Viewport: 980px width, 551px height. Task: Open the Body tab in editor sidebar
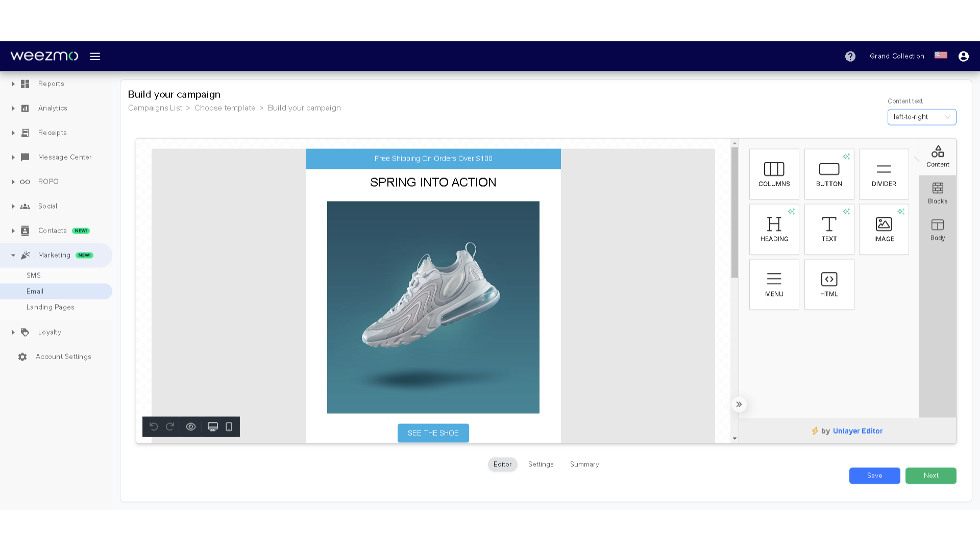[x=937, y=230]
